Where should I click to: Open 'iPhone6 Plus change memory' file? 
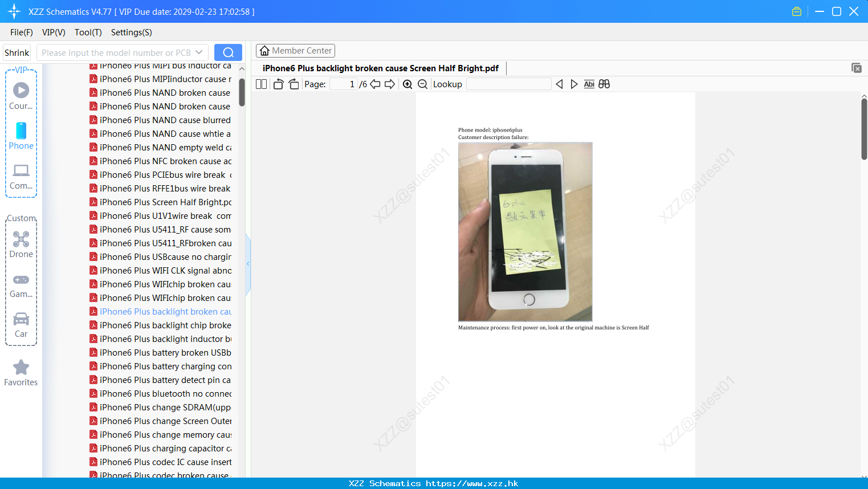pos(160,435)
